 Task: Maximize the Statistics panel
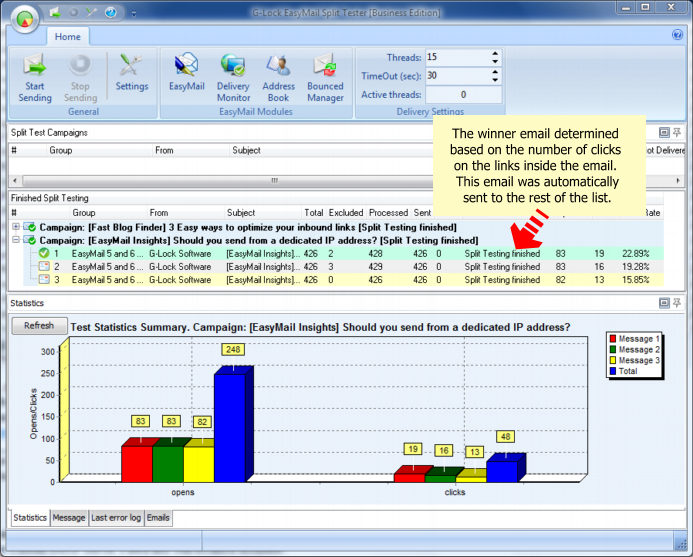[x=664, y=303]
